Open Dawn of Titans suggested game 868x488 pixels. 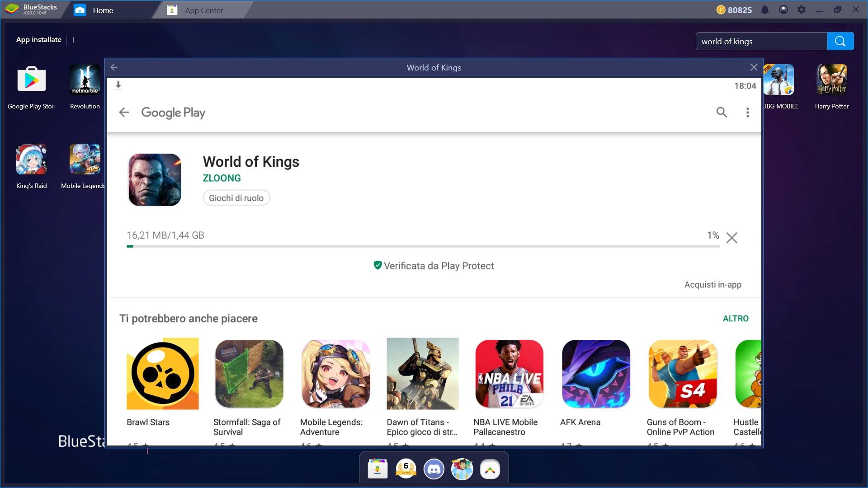[423, 374]
